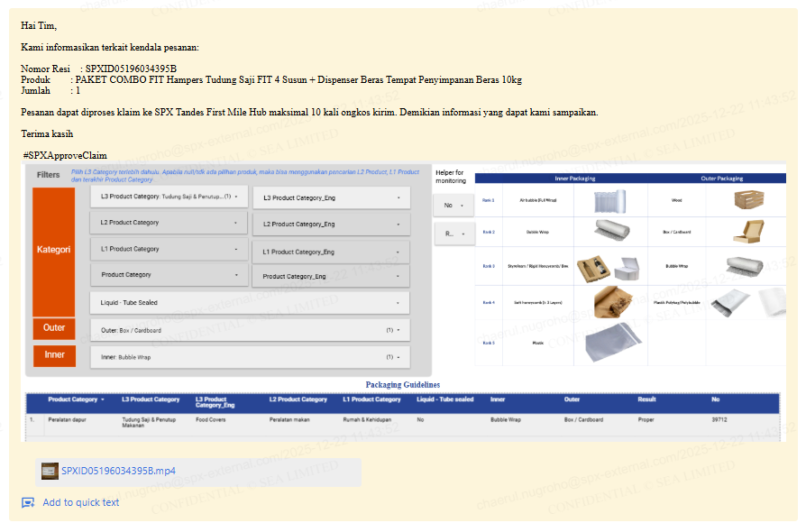This screenshot has height=532, width=806.
Task: Open the SPXID05196034395B.mp4 attachment link
Action: pos(118,471)
